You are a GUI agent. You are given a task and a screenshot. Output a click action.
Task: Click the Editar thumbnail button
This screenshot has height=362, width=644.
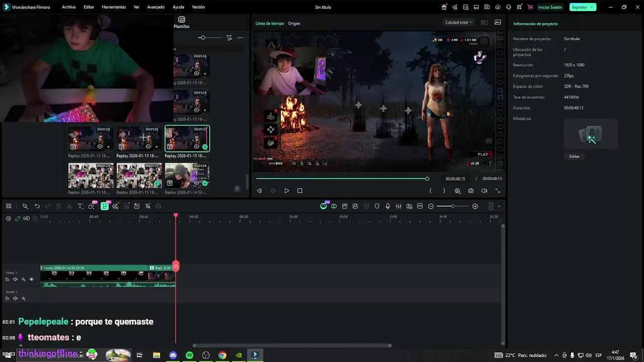(575, 156)
